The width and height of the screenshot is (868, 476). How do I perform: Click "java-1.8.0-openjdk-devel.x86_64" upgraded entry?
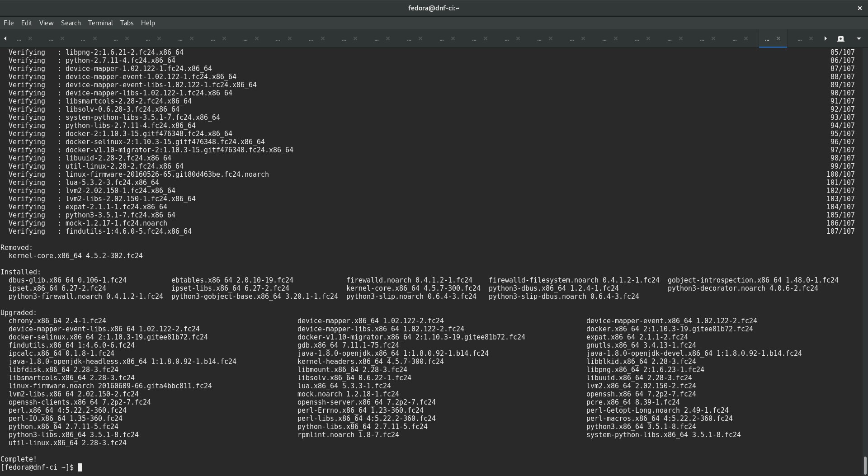(694, 353)
